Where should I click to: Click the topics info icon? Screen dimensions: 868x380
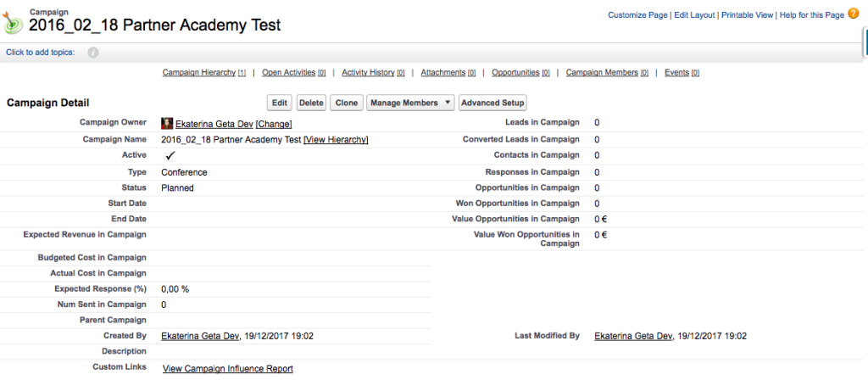pyautogui.click(x=93, y=53)
